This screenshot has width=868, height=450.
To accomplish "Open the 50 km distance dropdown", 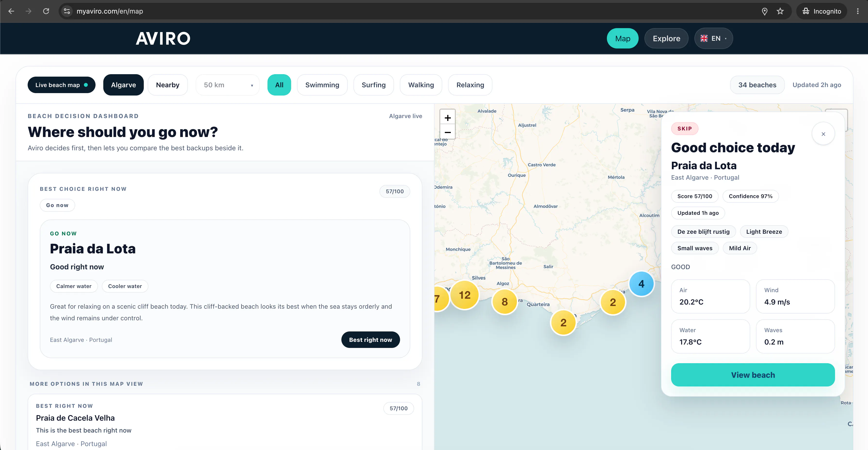I will click(227, 85).
